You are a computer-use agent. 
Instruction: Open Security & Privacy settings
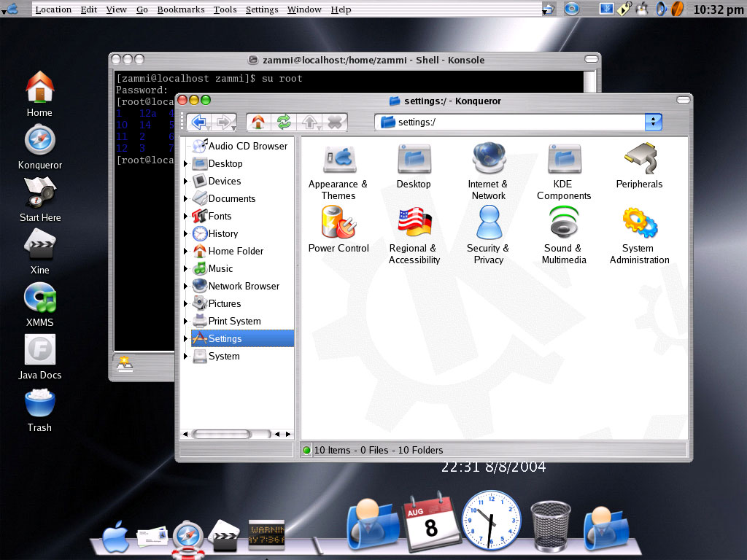pyautogui.click(x=488, y=236)
